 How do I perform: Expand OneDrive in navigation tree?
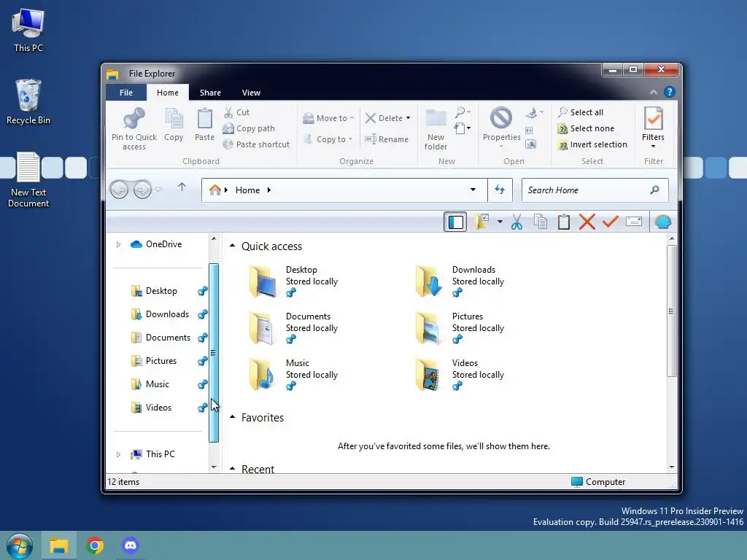[x=118, y=244]
